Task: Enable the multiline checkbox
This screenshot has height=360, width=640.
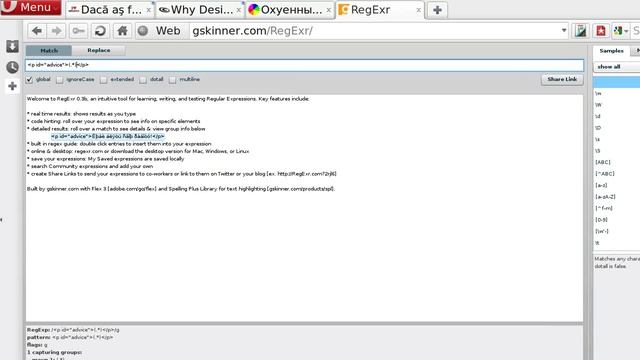Action: point(173,80)
